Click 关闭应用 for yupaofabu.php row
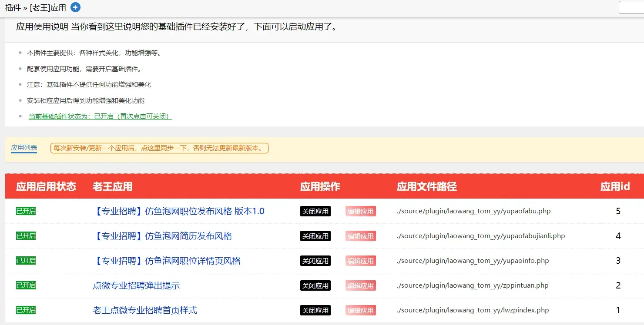The image size is (644, 325). click(315, 211)
